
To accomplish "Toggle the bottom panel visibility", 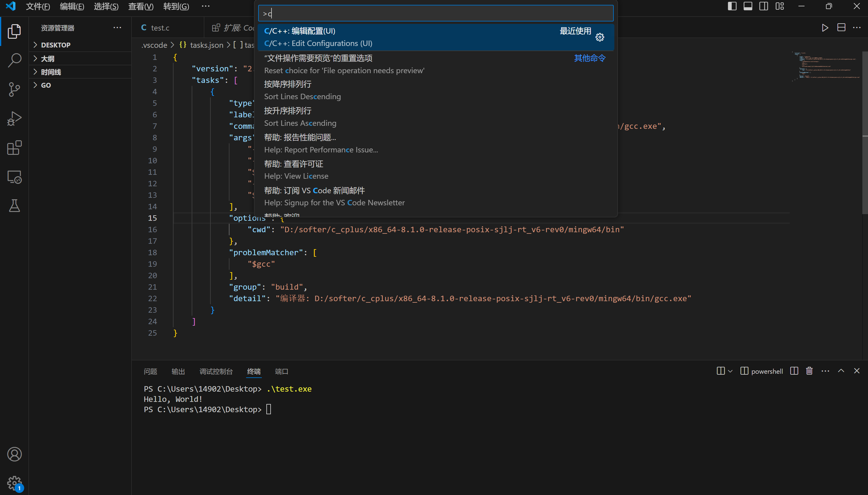I will coord(748,6).
